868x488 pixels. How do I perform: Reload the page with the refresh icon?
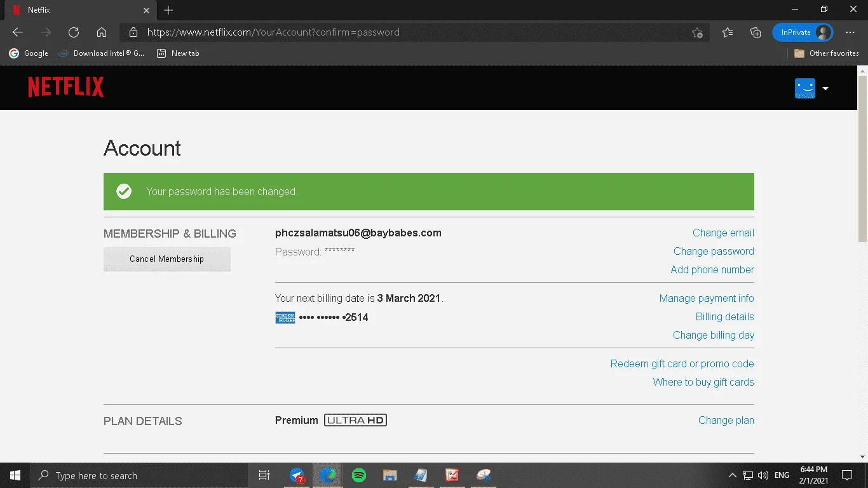point(74,32)
